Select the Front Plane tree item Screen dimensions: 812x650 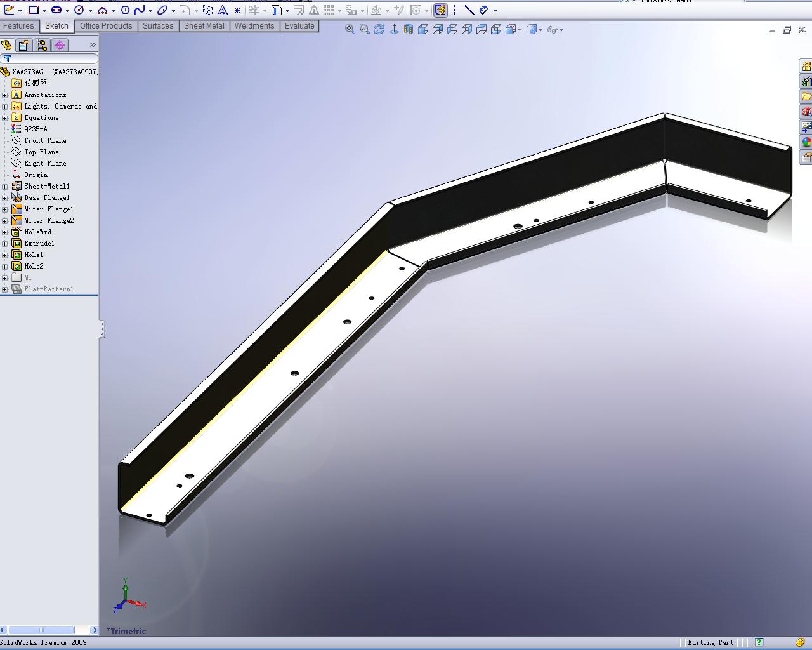39,141
